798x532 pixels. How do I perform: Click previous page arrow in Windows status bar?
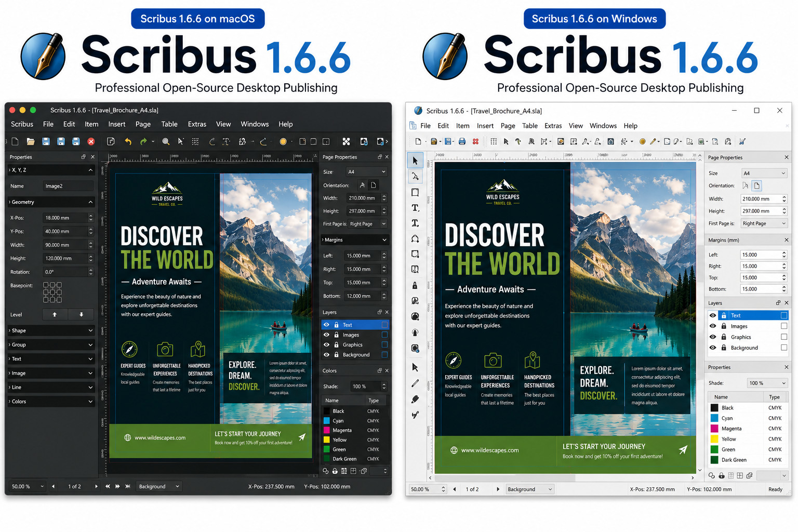pyautogui.click(x=455, y=489)
